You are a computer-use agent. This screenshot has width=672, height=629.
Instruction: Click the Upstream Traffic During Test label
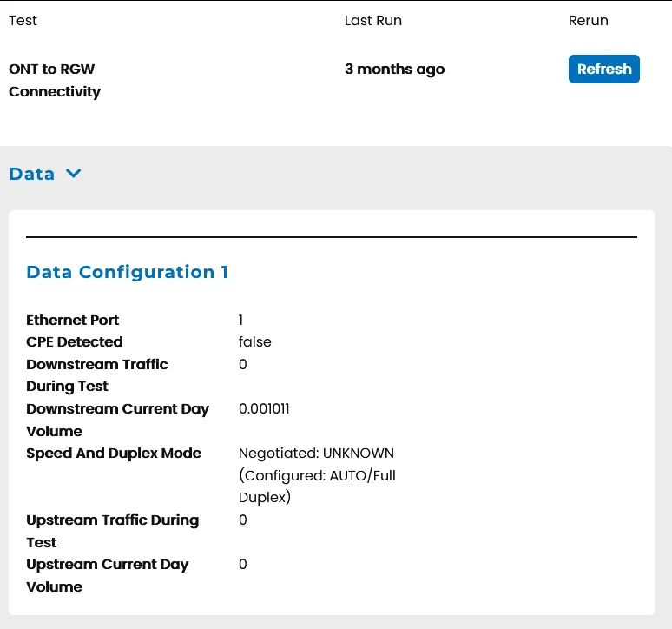[x=112, y=531]
